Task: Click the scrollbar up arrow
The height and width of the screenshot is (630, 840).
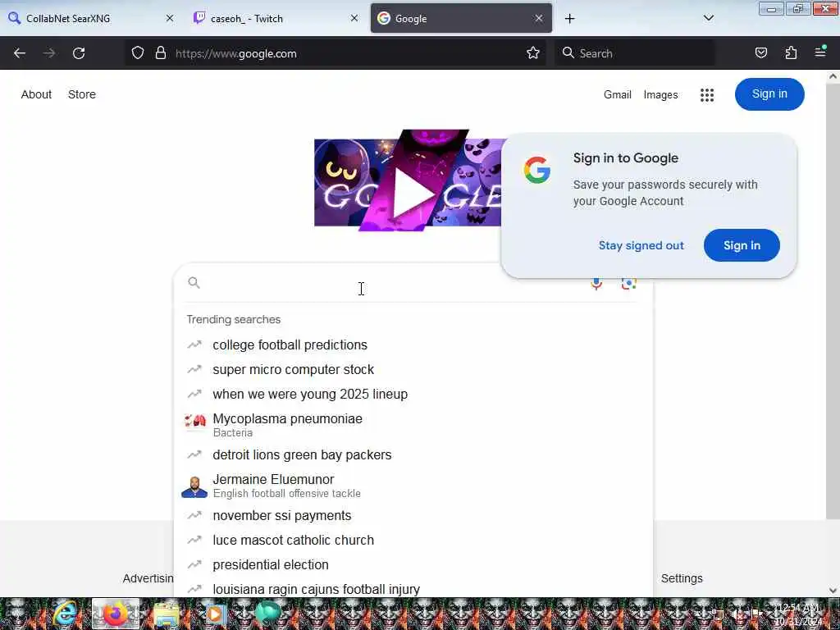Action: pos(833,76)
